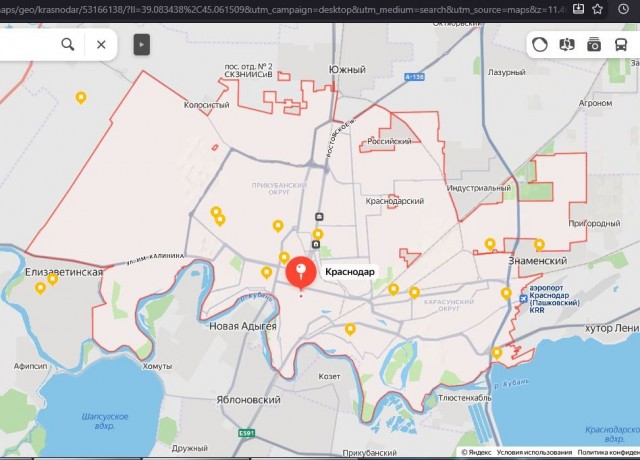Click the улица им. Калинина road label
This screenshot has height=460, width=640.
pos(155,259)
